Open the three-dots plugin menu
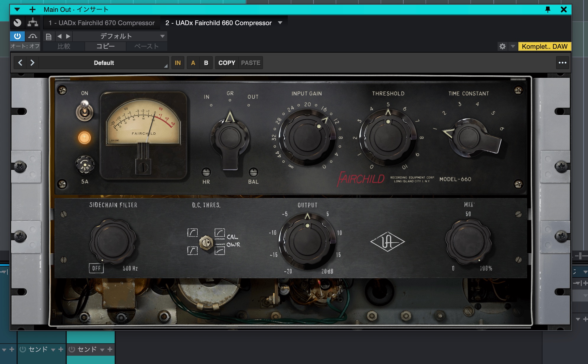The width and height of the screenshot is (588, 364). [563, 63]
